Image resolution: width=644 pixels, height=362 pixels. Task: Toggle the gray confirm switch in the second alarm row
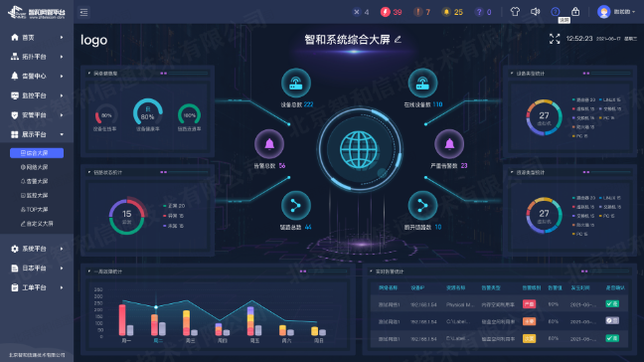coord(612,321)
